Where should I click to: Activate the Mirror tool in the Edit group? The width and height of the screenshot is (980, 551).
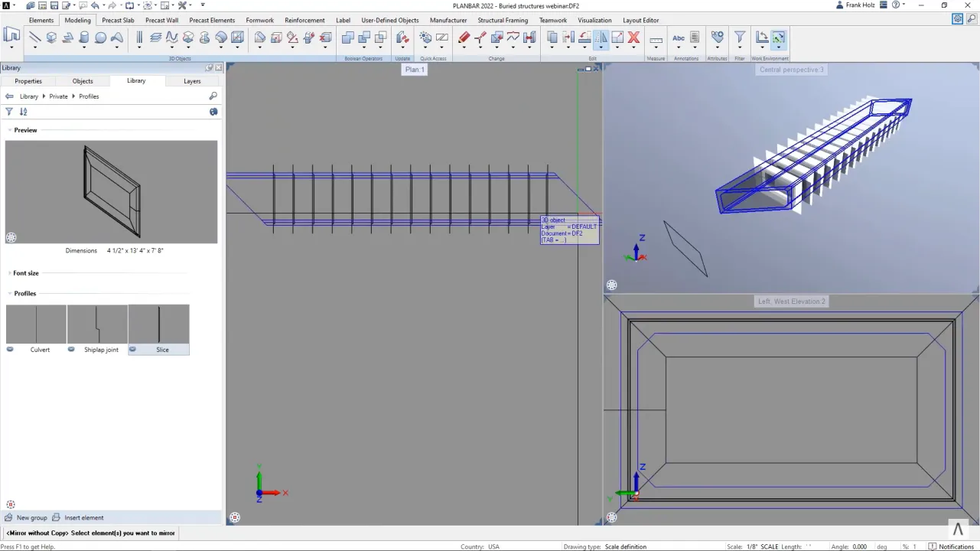(x=601, y=37)
